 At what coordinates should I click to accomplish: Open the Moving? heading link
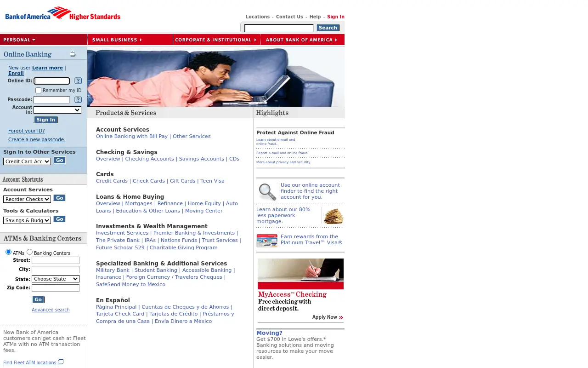pos(269,333)
